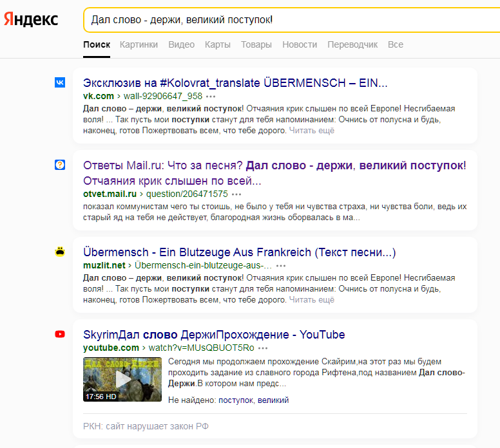Screen dimensions: 500x448
Task: Switch to the Видео tab
Action: tap(181, 44)
